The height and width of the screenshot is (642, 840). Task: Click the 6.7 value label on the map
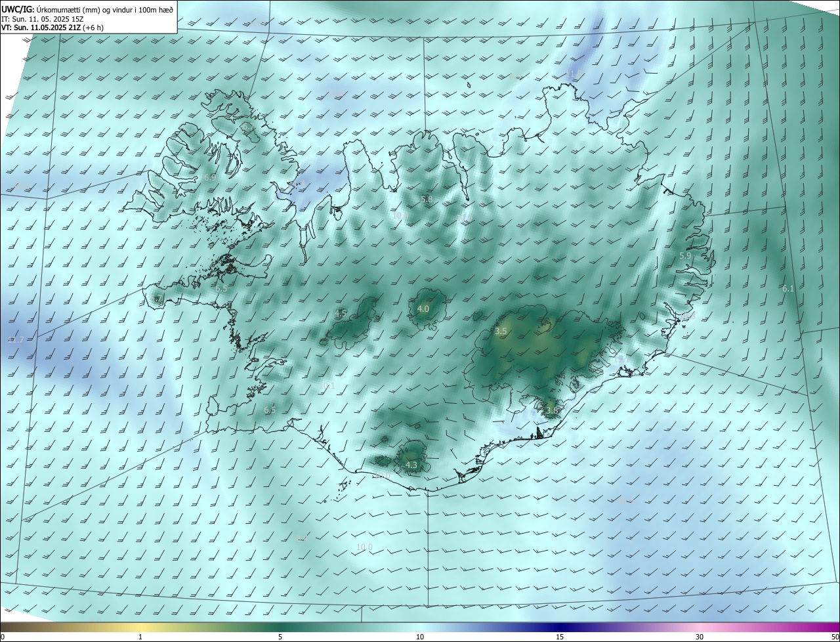247,127
